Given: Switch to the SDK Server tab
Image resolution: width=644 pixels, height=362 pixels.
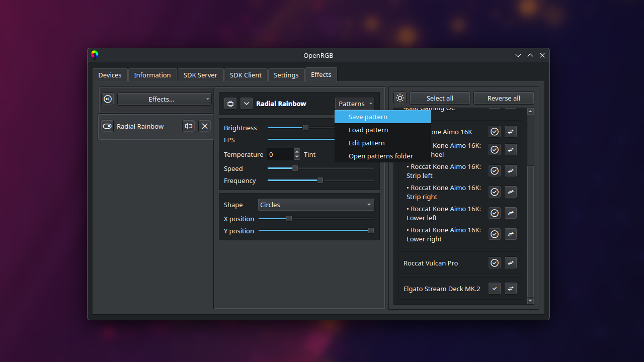Looking at the screenshot, I should 200,75.
